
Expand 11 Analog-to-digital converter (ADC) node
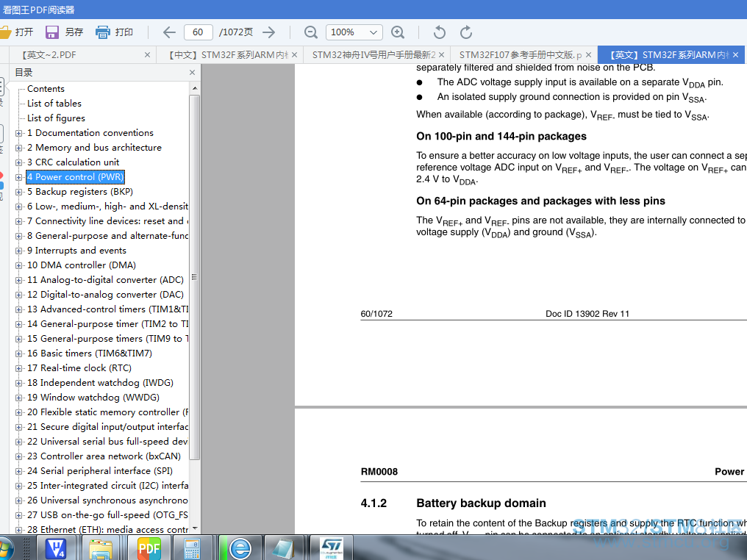18,280
